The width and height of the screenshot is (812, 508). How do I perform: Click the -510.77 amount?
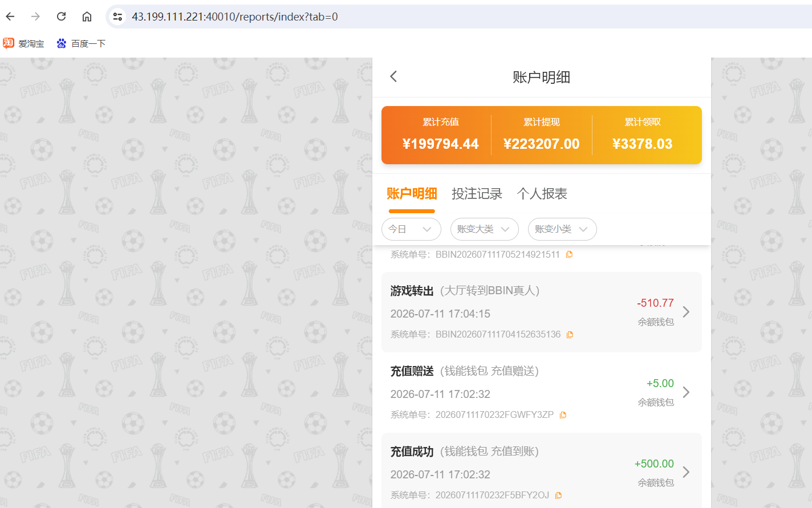click(x=655, y=303)
